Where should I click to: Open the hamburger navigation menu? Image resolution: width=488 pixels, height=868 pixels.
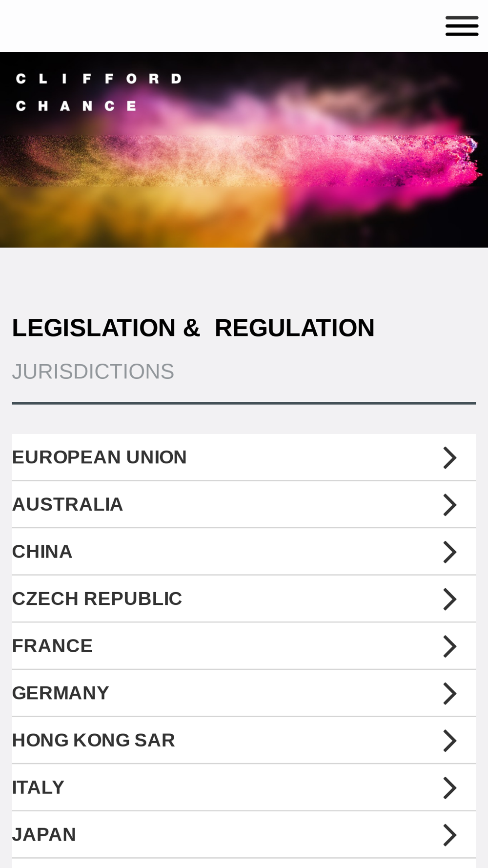point(462,26)
